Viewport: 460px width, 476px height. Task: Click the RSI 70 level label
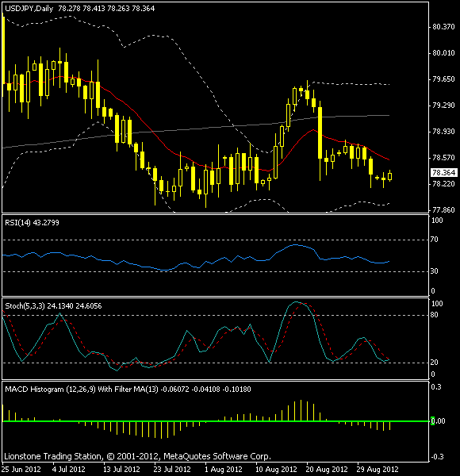(434, 240)
